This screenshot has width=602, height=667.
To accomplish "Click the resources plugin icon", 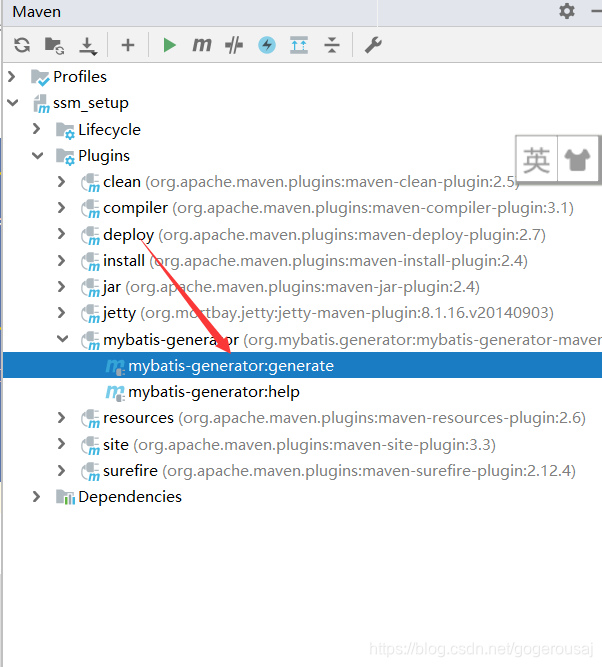I will coord(90,419).
